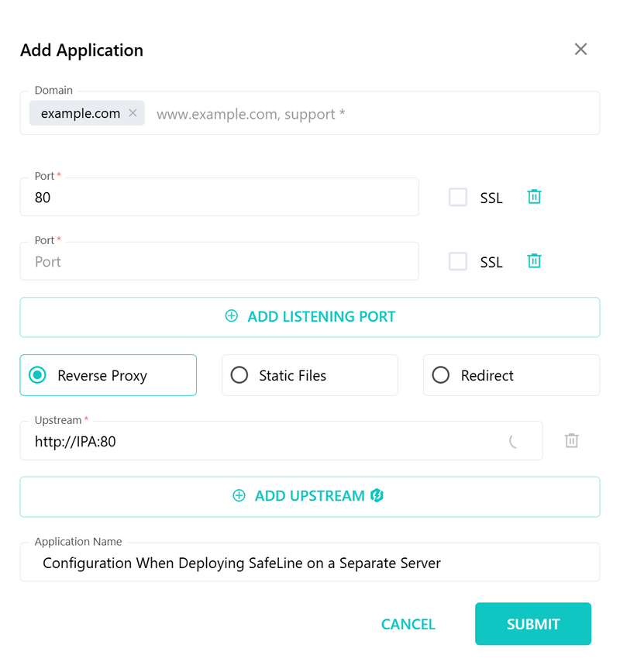Click the badge icon beside Add Upstream
This screenshot has height=672, width=620.
coord(377,495)
